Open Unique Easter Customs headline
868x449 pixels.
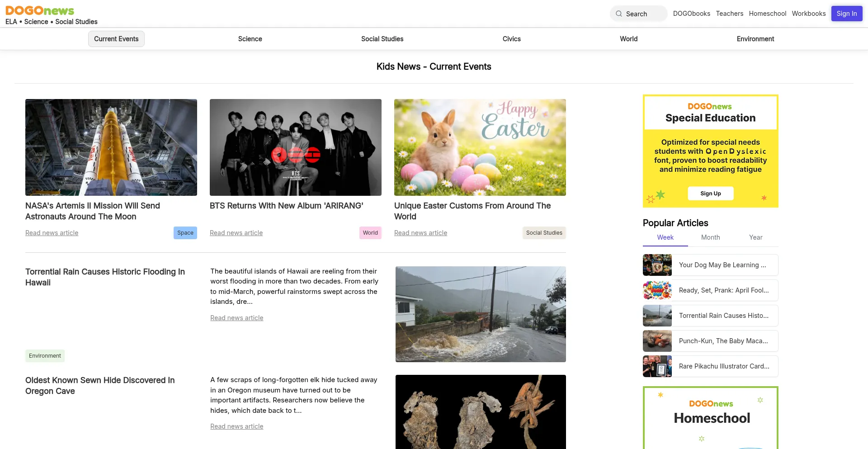coord(472,211)
